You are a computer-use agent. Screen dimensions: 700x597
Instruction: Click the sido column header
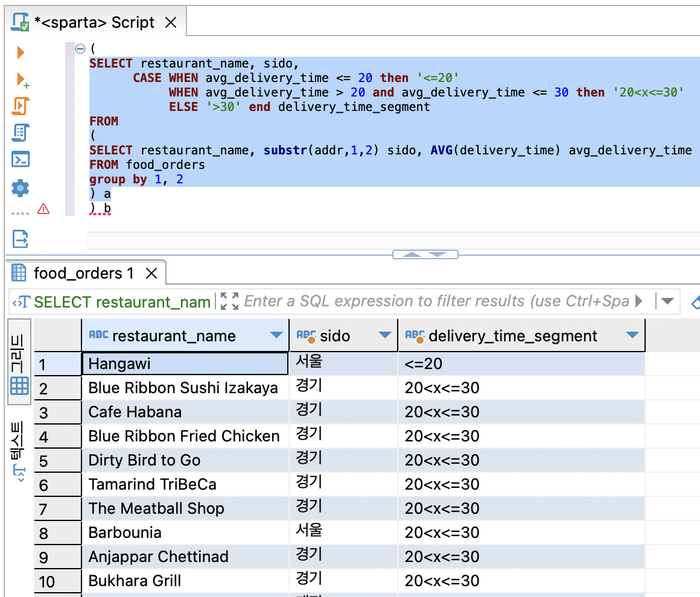[x=343, y=335]
